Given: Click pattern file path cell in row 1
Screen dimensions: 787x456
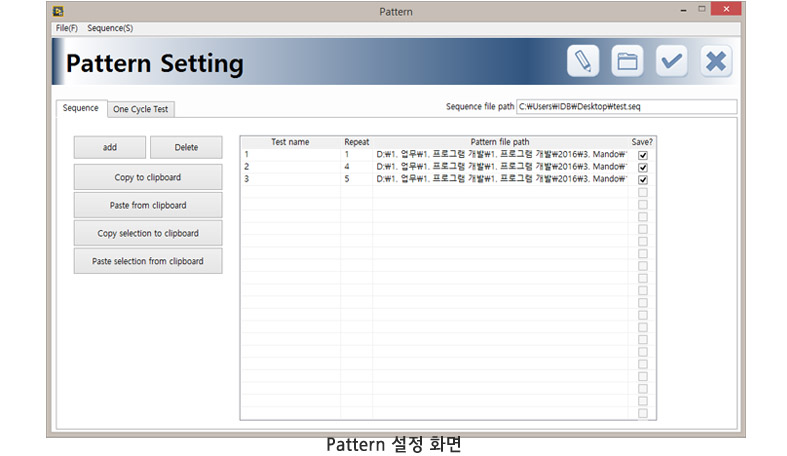Looking at the screenshot, I should tap(500, 155).
